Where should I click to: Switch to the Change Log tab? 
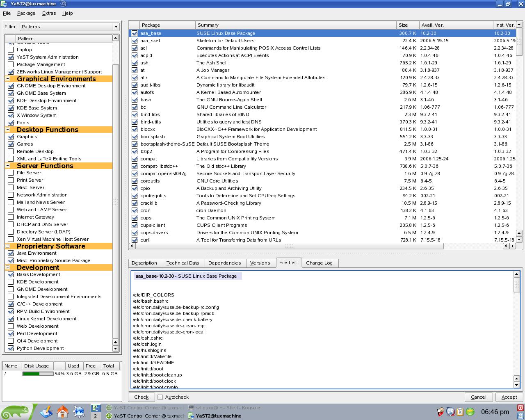319,263
